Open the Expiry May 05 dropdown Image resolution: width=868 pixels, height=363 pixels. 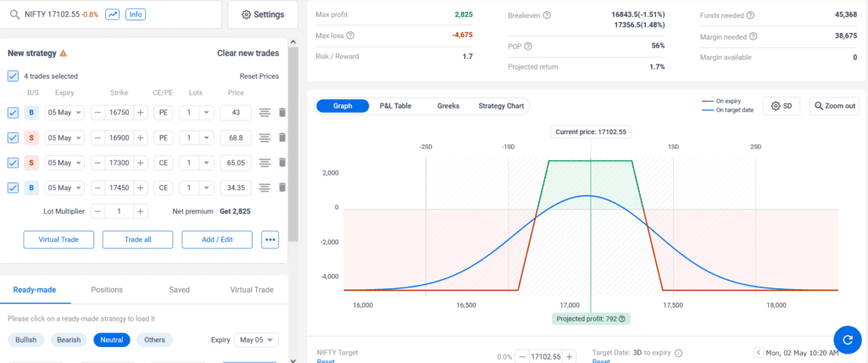click(x=256, y=340)
